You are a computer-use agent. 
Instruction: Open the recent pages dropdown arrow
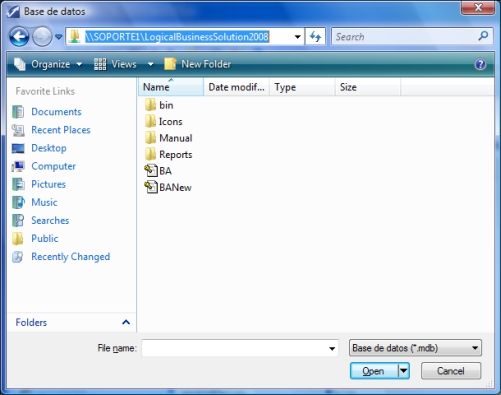coord(59,37)
